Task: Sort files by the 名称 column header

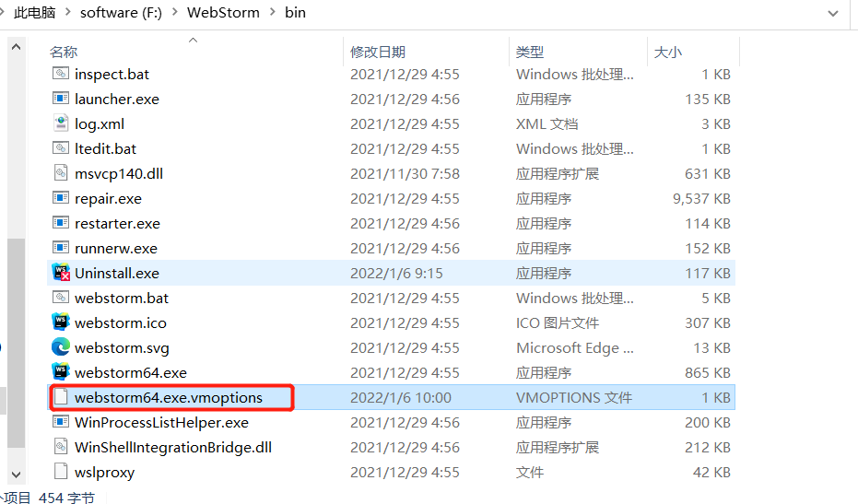Action: [x=64, y=52]
